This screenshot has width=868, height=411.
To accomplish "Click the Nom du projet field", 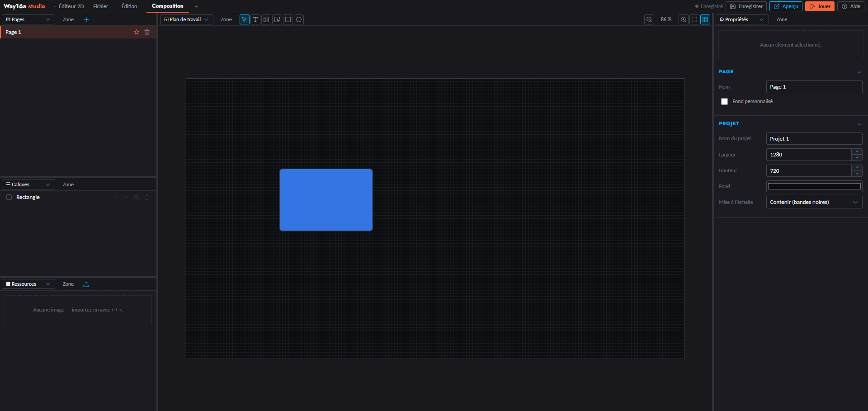I will point(814,139).
